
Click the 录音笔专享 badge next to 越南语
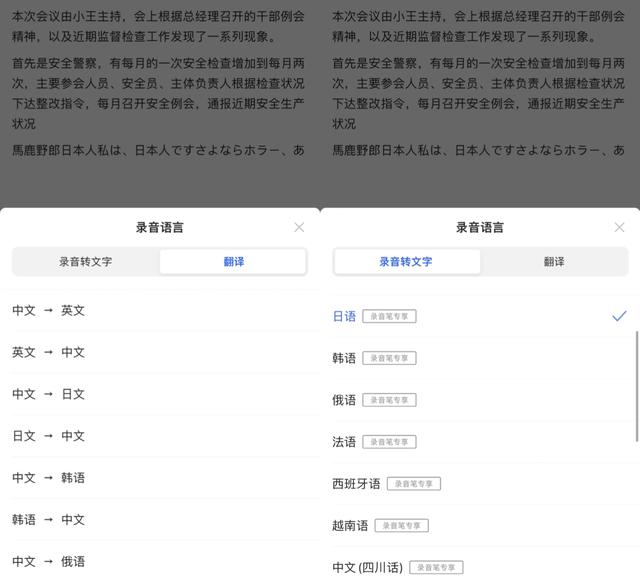(402, 526)
